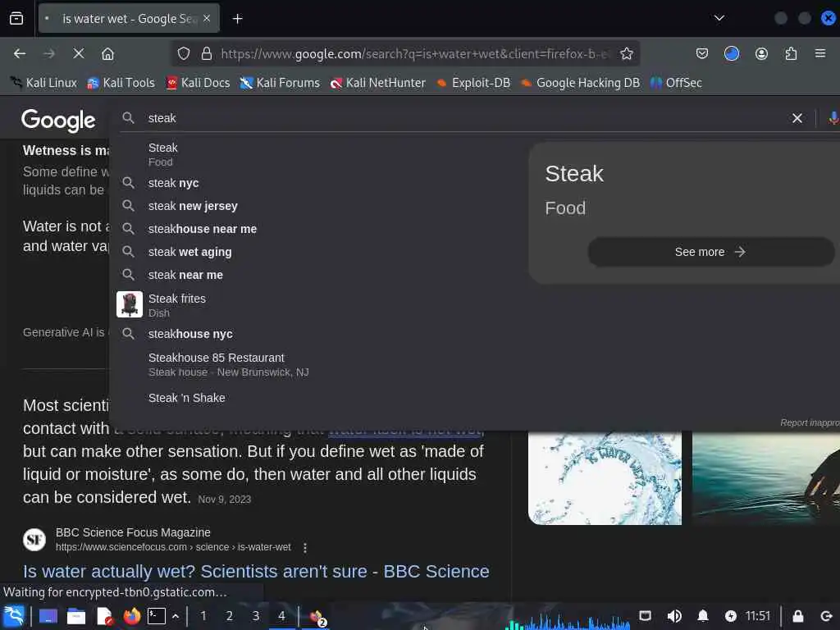
Task: Open the Extensions puzzle icon
Action: 791,53
